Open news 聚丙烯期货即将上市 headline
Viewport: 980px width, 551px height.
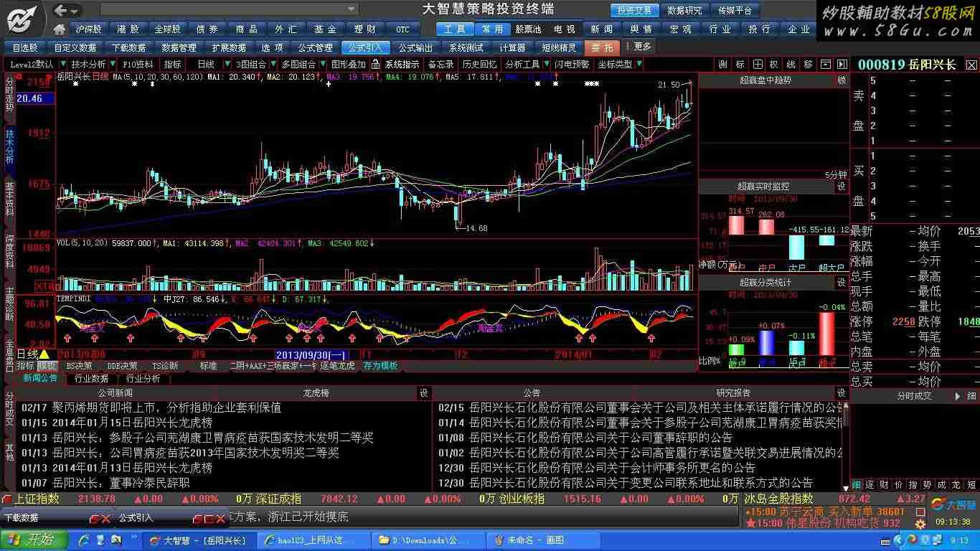[166, 408]
